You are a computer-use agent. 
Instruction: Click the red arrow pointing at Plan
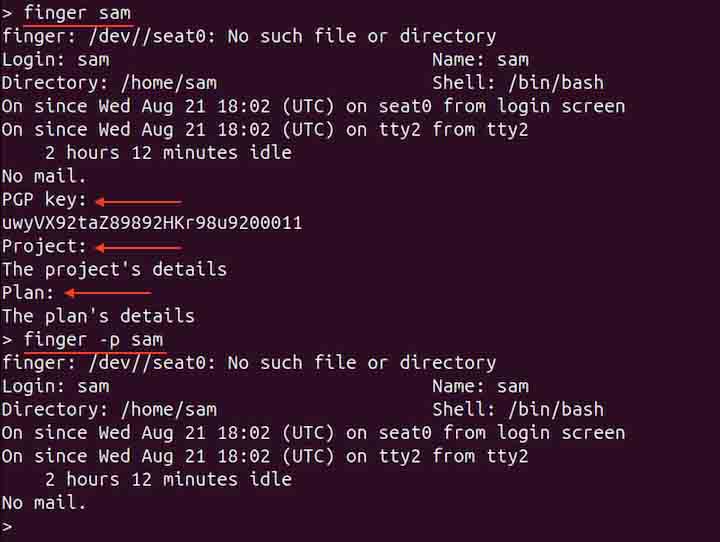pyautogui.click(x=108, y=293)
